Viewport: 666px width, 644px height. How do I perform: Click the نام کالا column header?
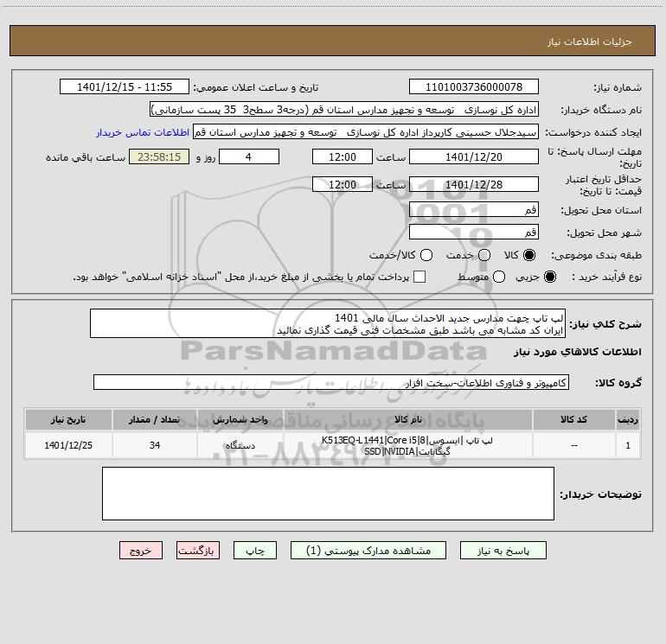pos(407,419)
